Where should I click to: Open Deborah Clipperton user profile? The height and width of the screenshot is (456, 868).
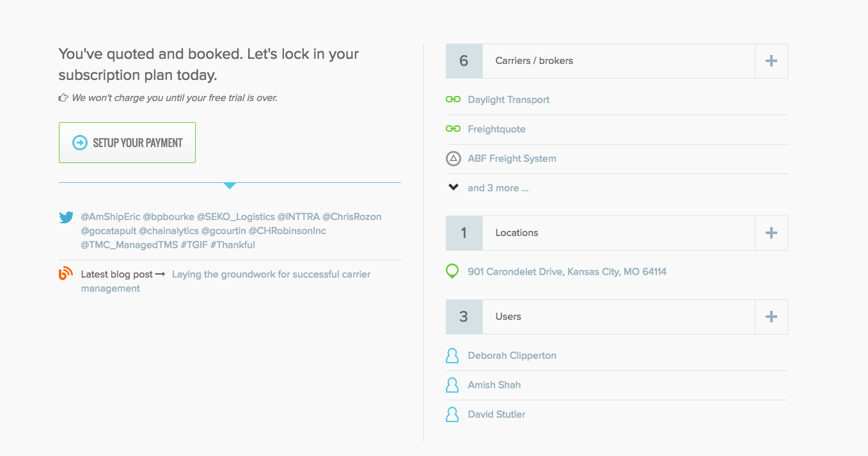(512, 356)
